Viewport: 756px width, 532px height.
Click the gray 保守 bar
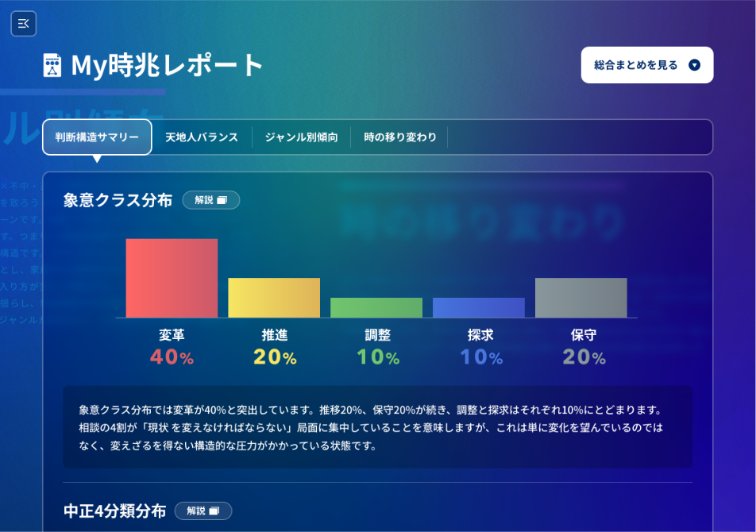(x=580, y=298)
